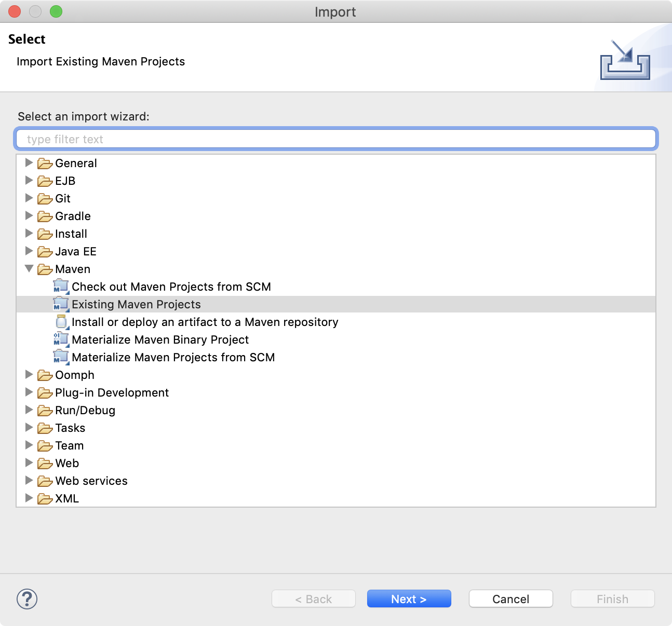Select the 'General' label
The height and width of the screenshot is (626, 672).
tap(76, 163)
